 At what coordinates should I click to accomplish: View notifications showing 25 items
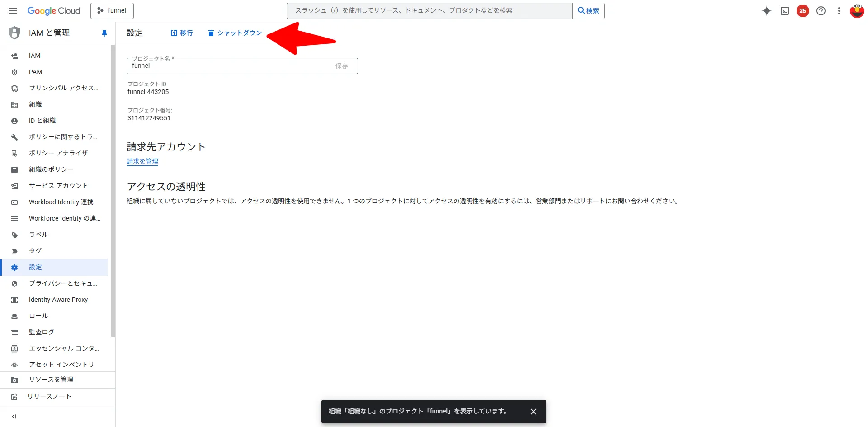pyautogui.click(x=803, y=11)
